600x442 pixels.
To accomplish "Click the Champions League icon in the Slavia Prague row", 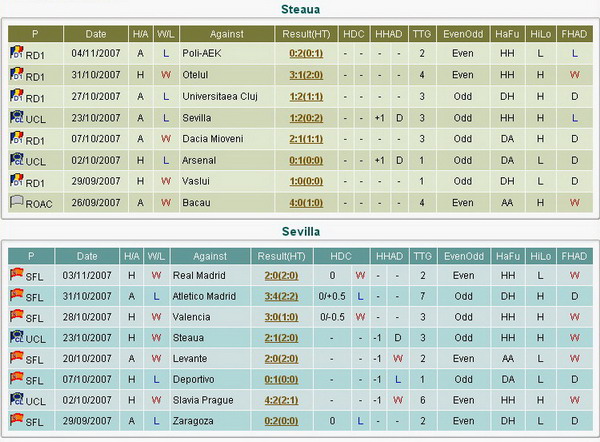I will tap(15, 400).
